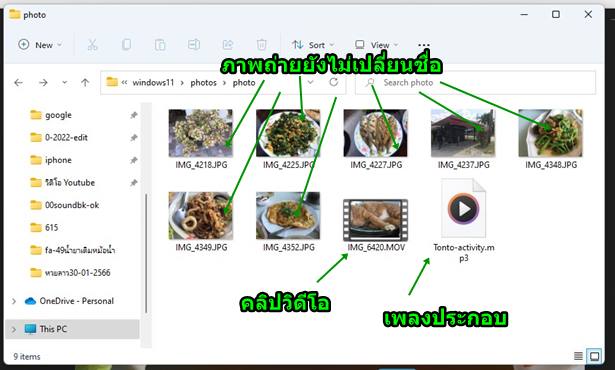The height and width of the screenshot is (370, 615).
Task: Open the Sort menu
Action: (313, 45)
